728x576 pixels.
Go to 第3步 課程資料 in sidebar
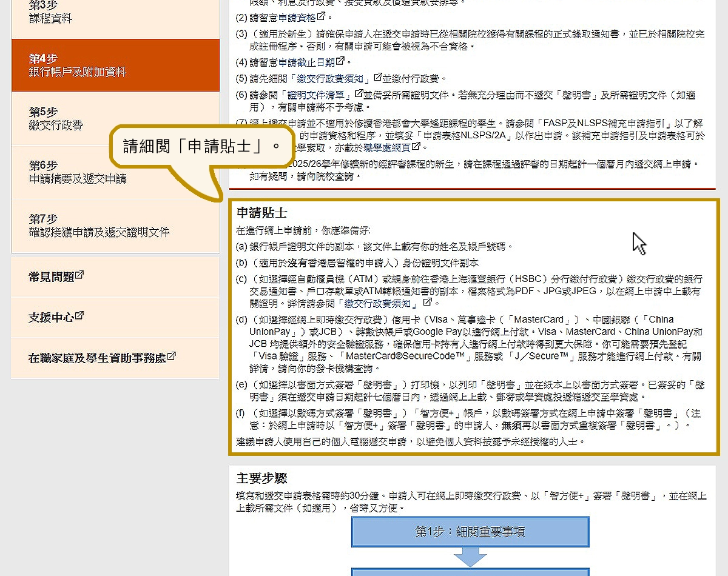point(115,12)
